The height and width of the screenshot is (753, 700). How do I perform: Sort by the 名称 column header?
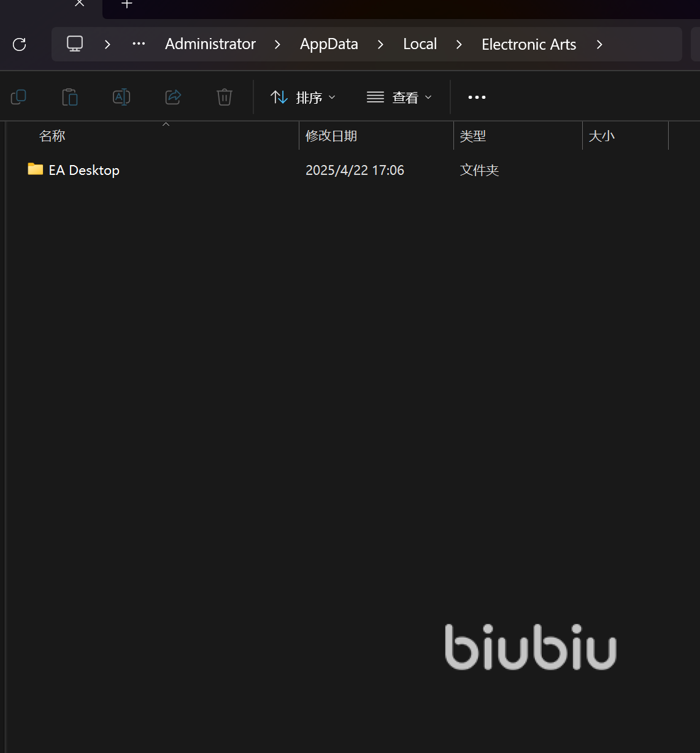click(52, 136)
